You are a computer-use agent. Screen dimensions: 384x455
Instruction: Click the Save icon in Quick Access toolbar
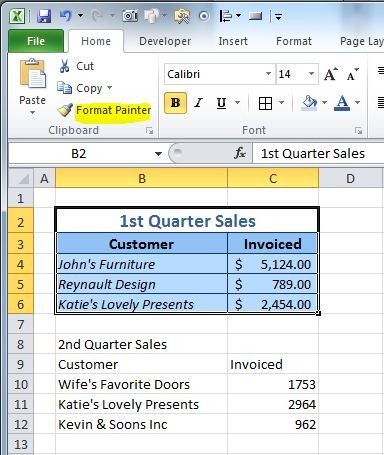coord(44,16)
